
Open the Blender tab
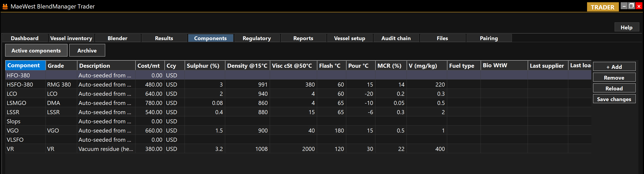117,38
